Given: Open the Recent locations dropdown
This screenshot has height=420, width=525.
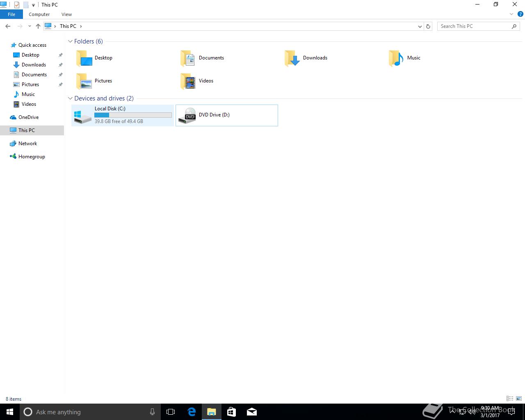Looking at the screenshot, I should pos(30,26).
